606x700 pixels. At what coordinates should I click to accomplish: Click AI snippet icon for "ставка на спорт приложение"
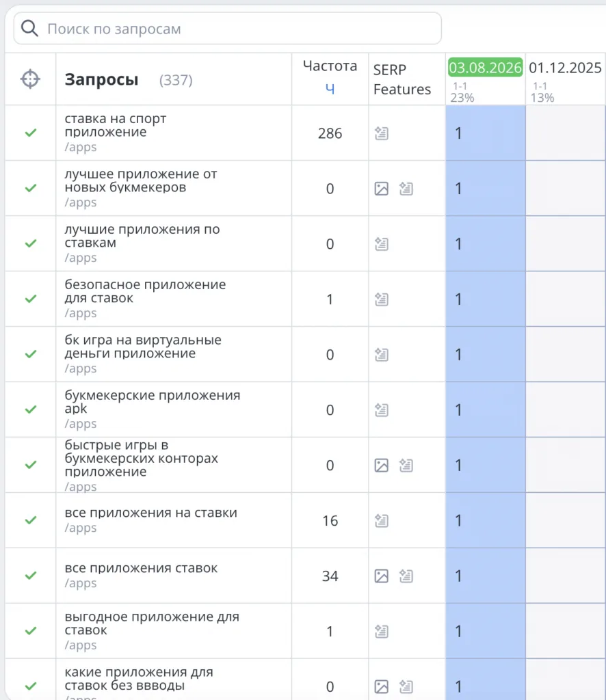click(382, 133)
